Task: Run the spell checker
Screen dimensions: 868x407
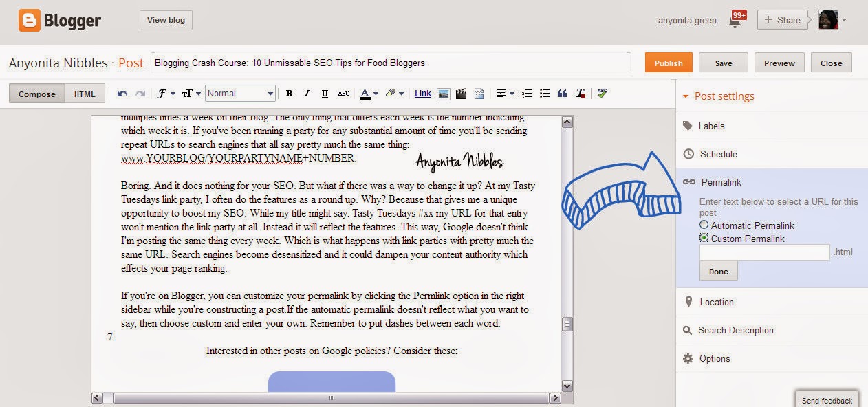Action: 603,93
